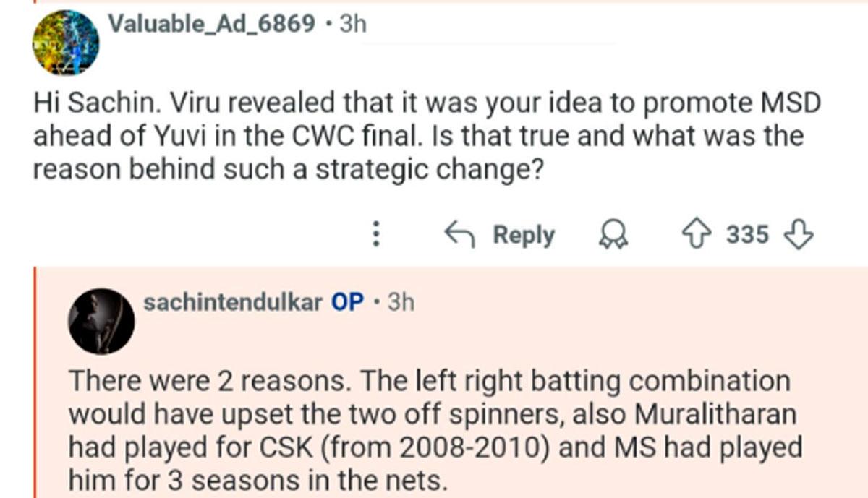Click the 335 vote count
This screenshot has height=498, width=868.
pos(747,234)
